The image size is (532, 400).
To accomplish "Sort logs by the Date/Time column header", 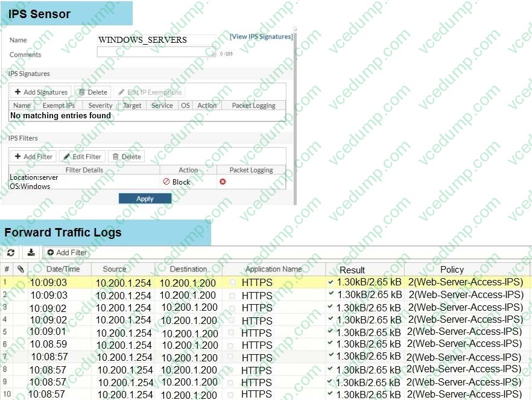I will pyautogui.click(x=63, y=269).
